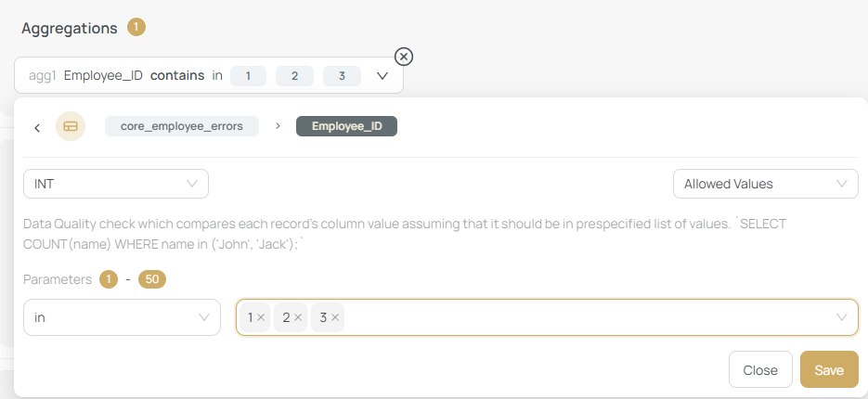The image size is (868, 399).
Task: Remove value 2 tag from parameter list
Action: coord(298,317)
